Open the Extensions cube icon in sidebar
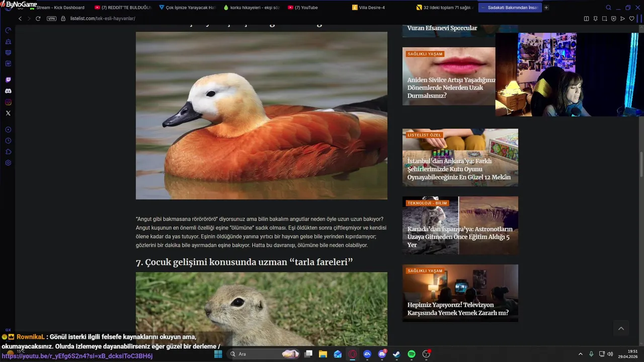This screenshot has width=644, height=362. point(8,152)
